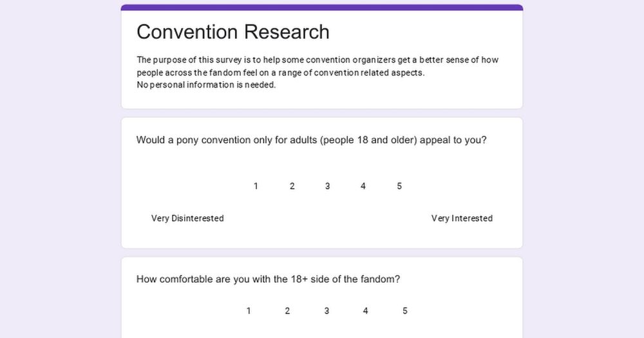Viewport: 644px width, 338px height.
Task: Click the "Would a pony convention" question text
Action: pyautogui.click(x=311, y=140)
